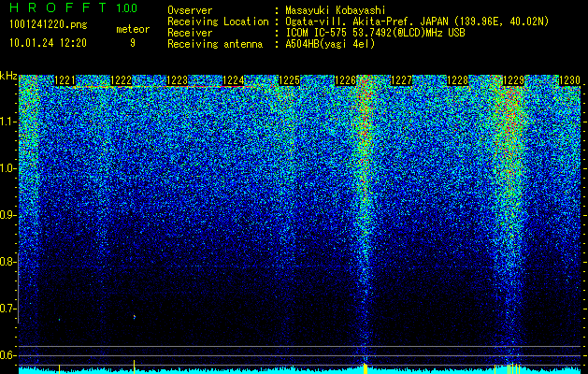This screenshot has height=374, width=588.
Task: Click the version number 1.0.0
Action: [x=126, y=7]
